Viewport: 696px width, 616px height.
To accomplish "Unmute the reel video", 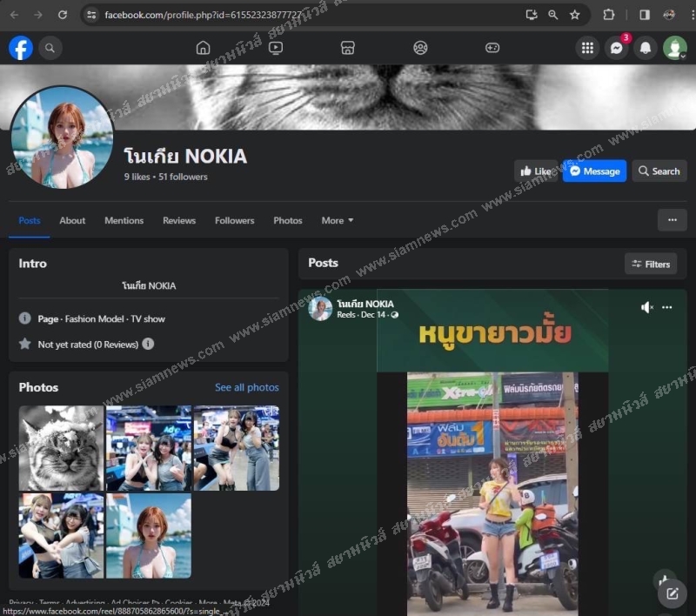I will click(646, 307).
